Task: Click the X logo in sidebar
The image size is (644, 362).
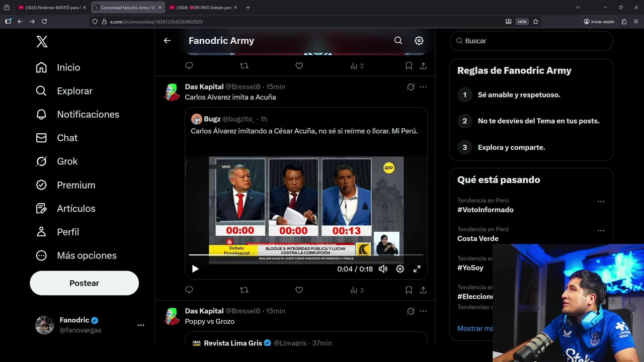Action: pos(42,42)
